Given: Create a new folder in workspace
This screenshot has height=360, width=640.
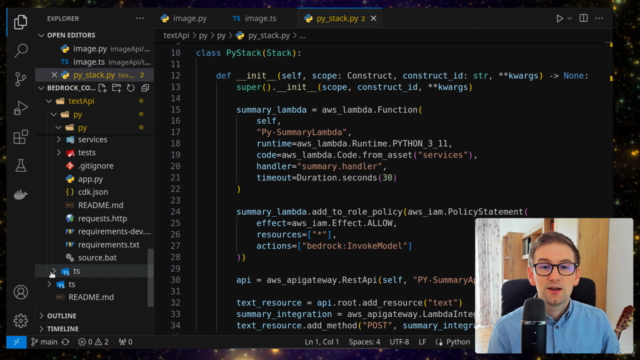Looking at the screenshot, I should [x=116, y=88].
